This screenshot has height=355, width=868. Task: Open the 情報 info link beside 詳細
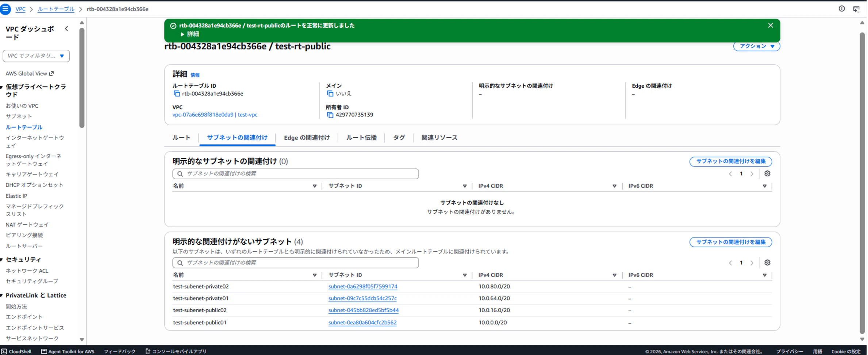click(x=195, y=75)
